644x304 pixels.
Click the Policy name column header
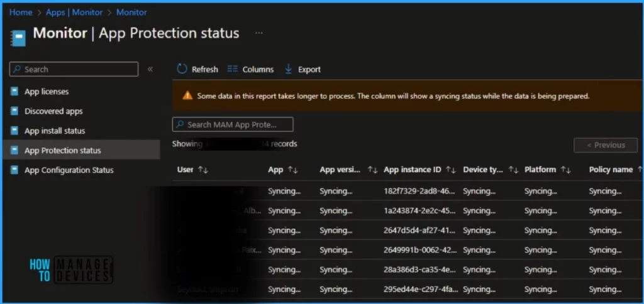click(x=611, y=170)
